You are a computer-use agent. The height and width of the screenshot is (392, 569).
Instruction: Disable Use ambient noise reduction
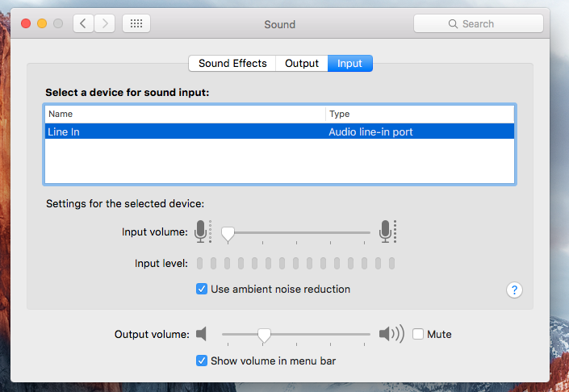(202, 289)
